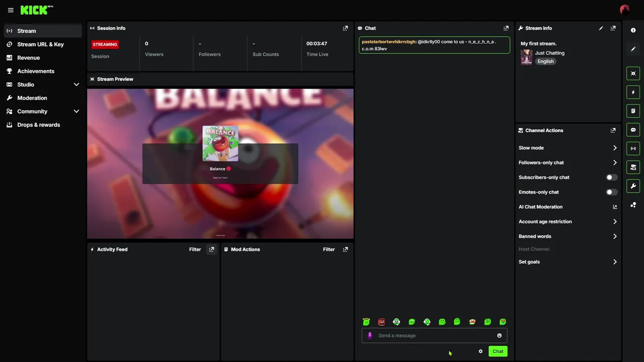Click the pencil edit icon in right sidebar
This screenshot has height=362, width=644.
tap(633, 49)
